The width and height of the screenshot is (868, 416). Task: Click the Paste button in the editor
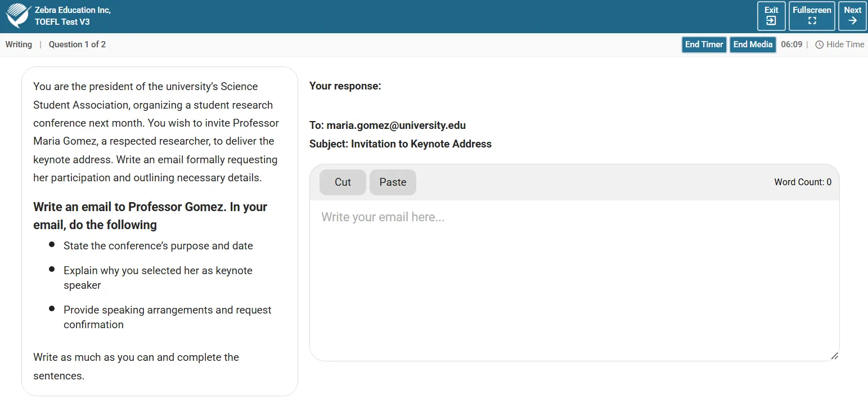[393, 182]
